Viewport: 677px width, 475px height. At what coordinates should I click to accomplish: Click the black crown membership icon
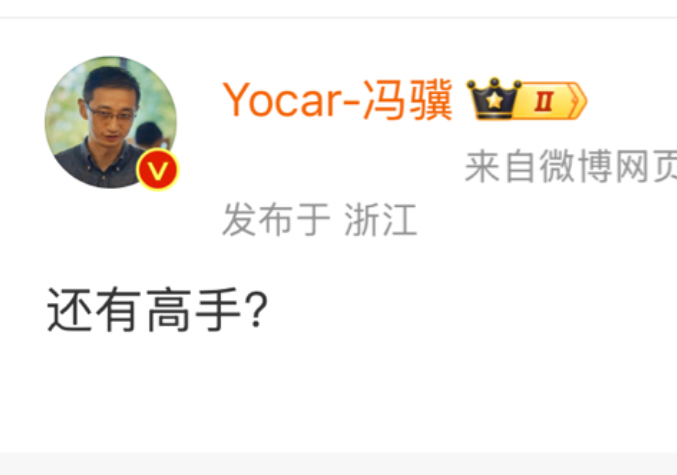point(494,99)
